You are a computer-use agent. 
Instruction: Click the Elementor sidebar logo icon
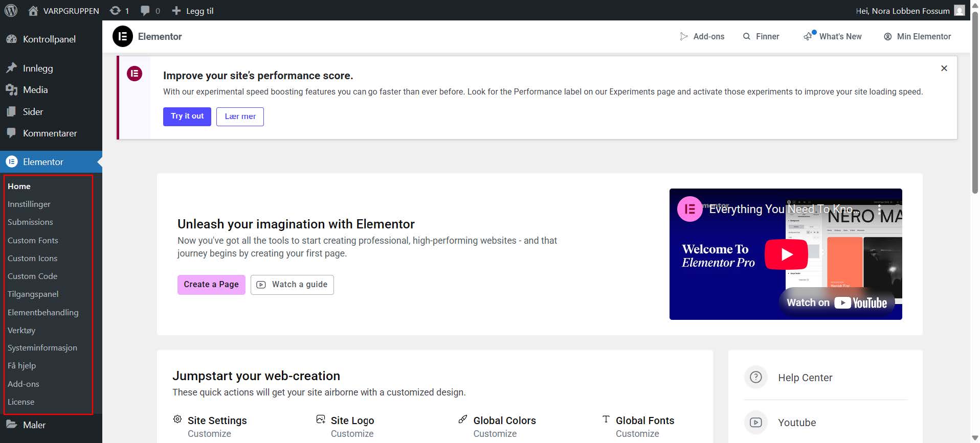(x=11, y=161)
